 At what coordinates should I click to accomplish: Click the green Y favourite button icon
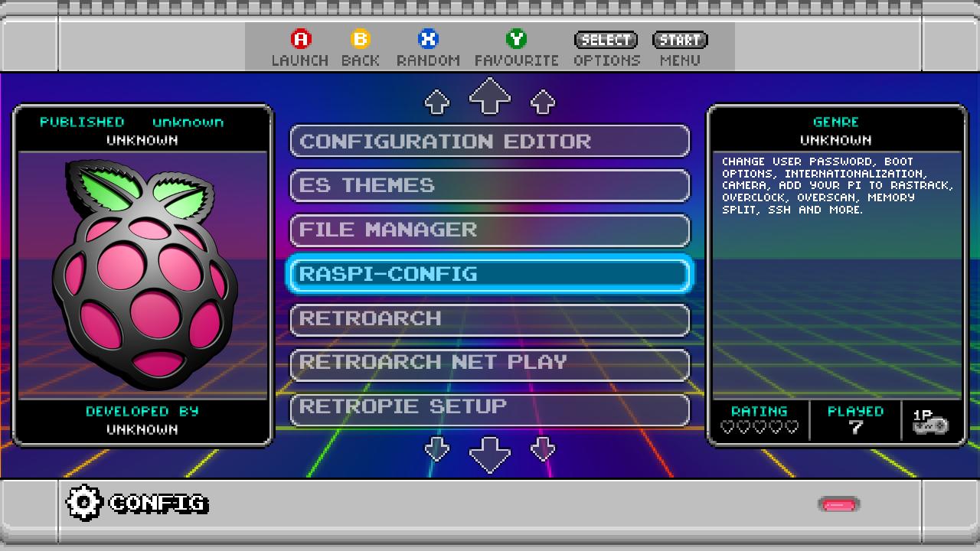517,40
